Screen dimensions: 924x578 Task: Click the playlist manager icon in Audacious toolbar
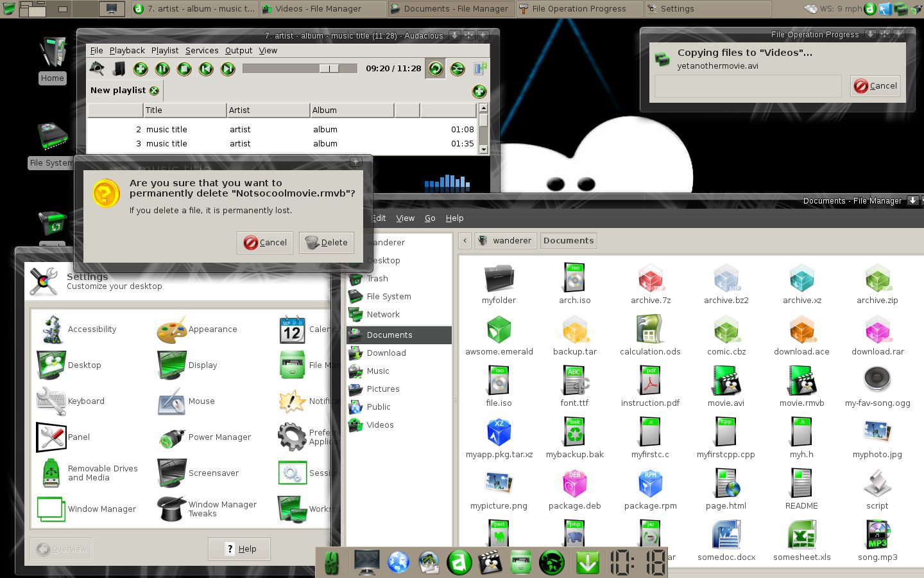(480, 69)
